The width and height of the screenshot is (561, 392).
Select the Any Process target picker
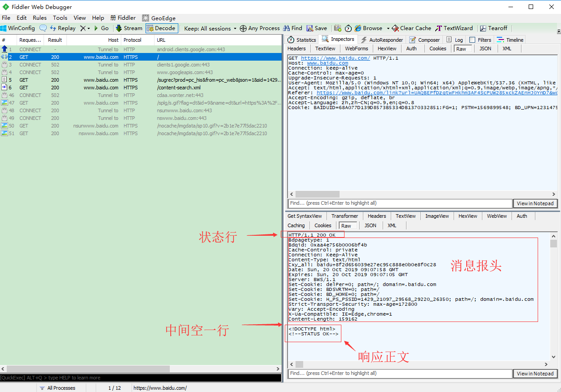(x=260, y=28)
